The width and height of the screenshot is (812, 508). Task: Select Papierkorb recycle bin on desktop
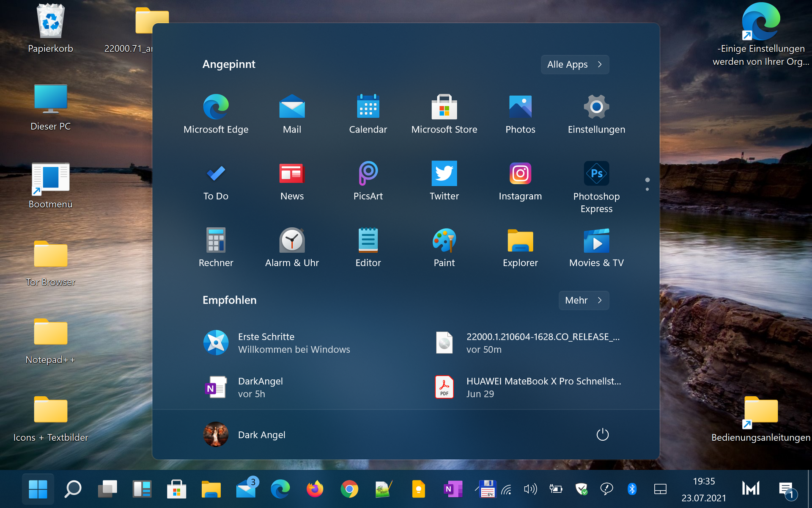pyautogui.click(x=50, y=29)
